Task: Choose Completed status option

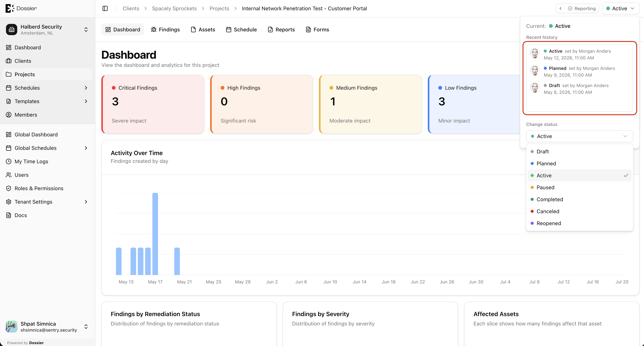Action: coord(579,200)
